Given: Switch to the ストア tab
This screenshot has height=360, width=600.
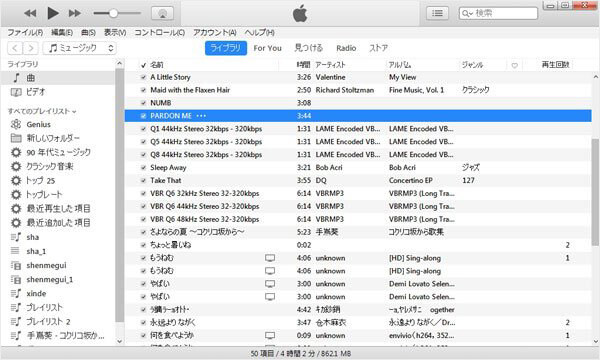Looking at the screenshot, I should point(378,48).
